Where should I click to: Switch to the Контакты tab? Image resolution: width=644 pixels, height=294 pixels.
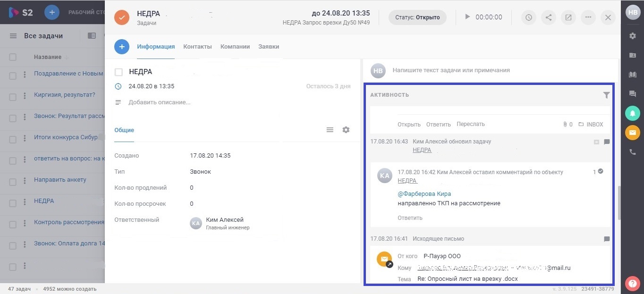[x=197, y=46]
